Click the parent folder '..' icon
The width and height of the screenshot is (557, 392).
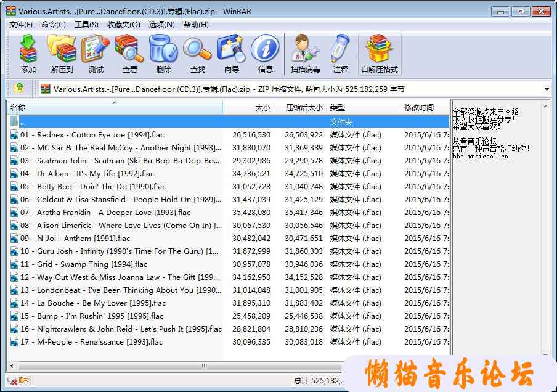click(14, 121)
